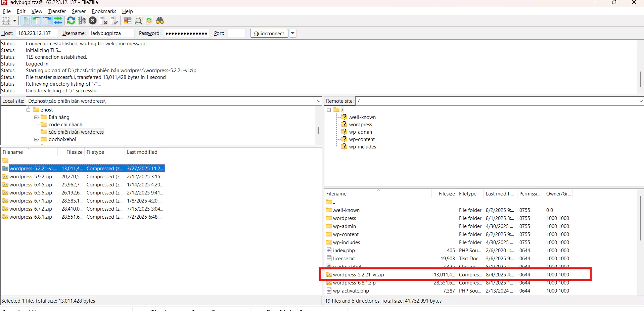This screenshot has height=311, width=644.
Task: Sort local files by Filesize column
Action: (71, 152)
